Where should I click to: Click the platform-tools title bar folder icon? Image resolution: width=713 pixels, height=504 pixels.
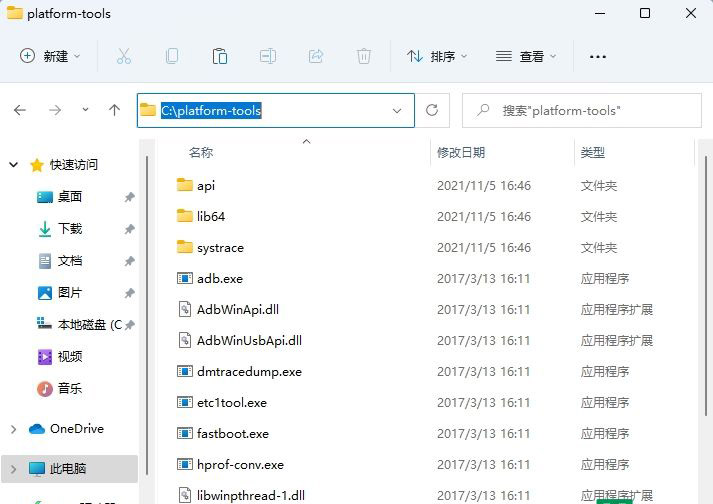[15, 13]
